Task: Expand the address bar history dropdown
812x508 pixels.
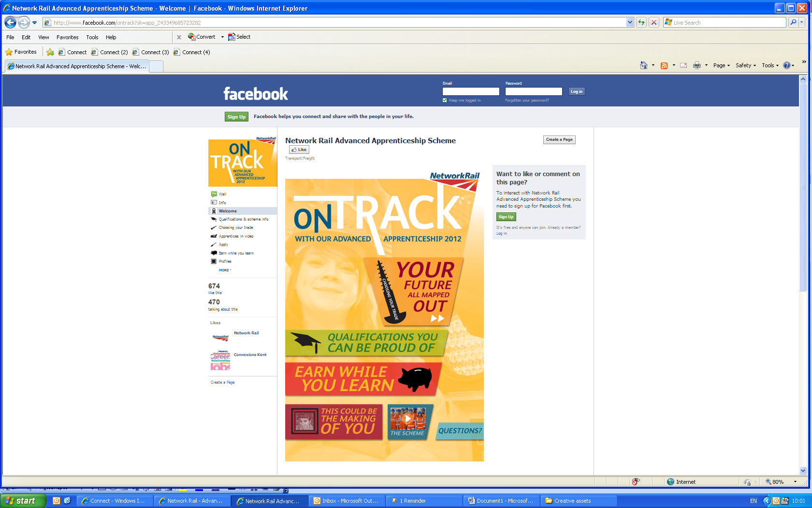Action: [x=629, y=22]
